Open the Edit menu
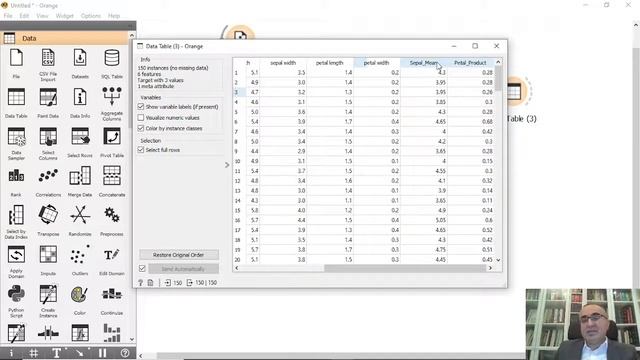Screen dimensions: 640x360 24,16
